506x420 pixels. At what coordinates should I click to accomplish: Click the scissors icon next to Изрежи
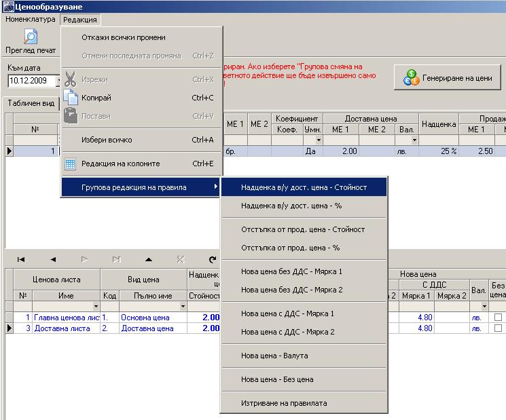pyautogui.click(x=70, y=79)
